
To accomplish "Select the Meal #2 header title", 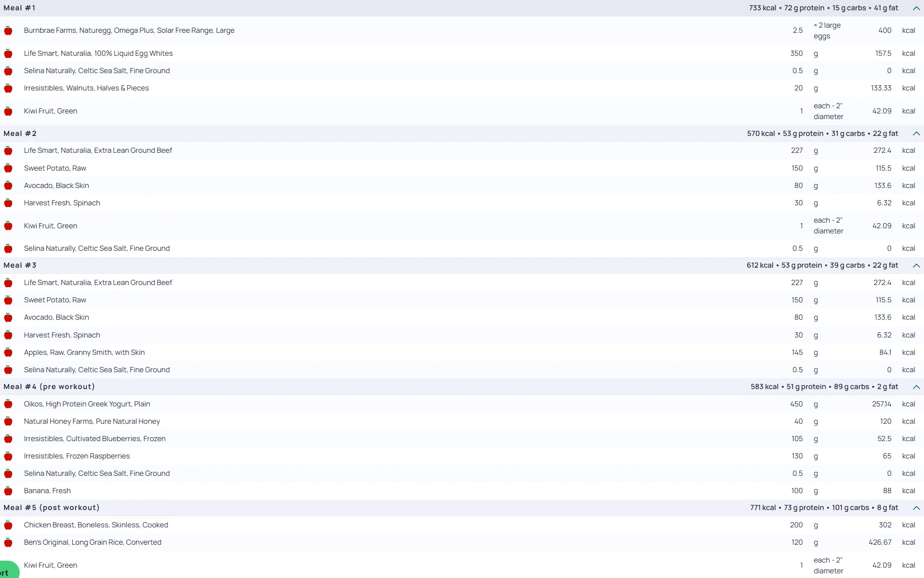I will [20, 134].
